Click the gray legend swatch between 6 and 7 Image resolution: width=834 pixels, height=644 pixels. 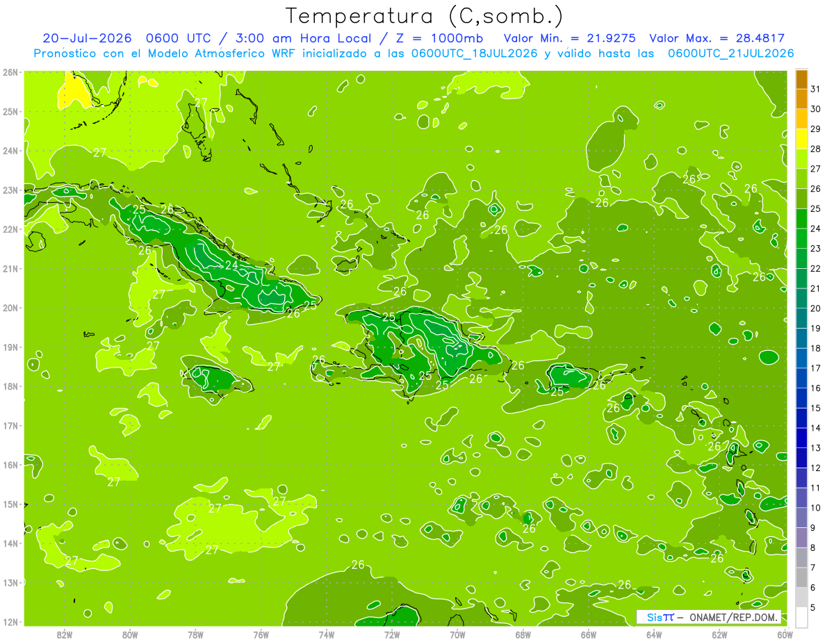pyautogui.click(x=801, y=577)
